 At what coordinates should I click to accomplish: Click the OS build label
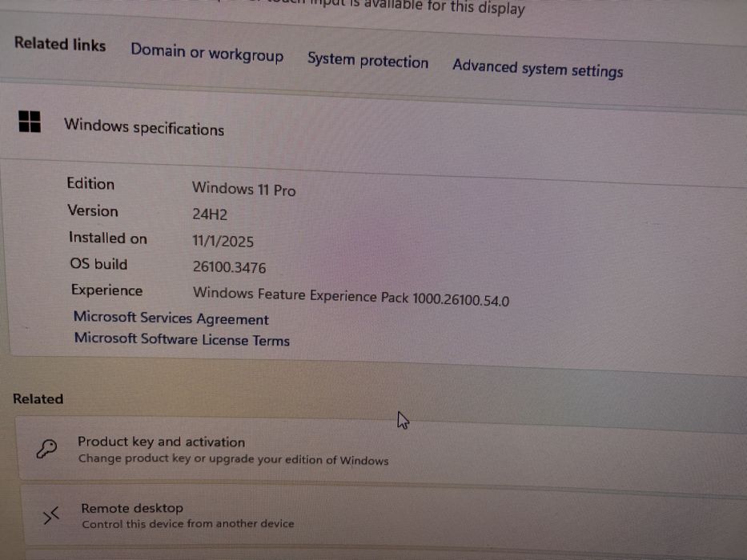coord(98,264)
